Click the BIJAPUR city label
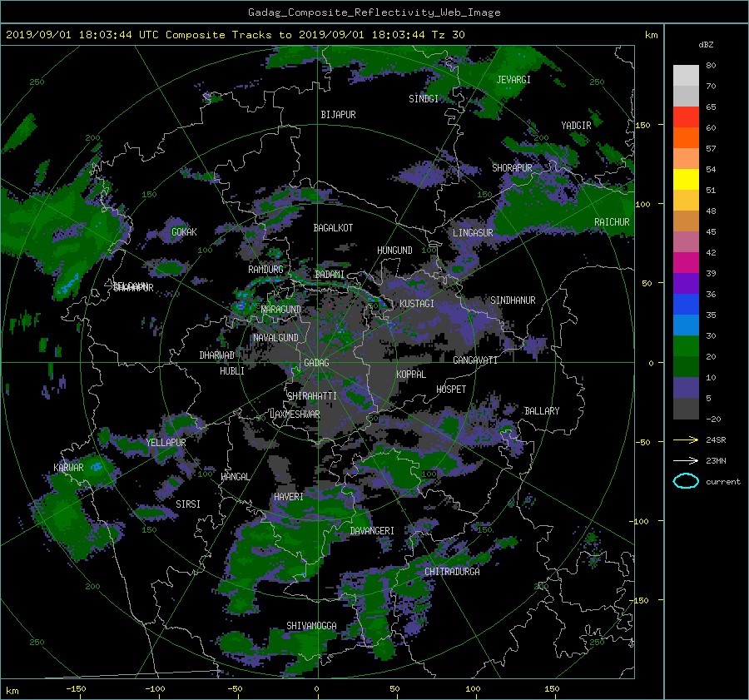 pyautogui.click(x=338, y=115)
